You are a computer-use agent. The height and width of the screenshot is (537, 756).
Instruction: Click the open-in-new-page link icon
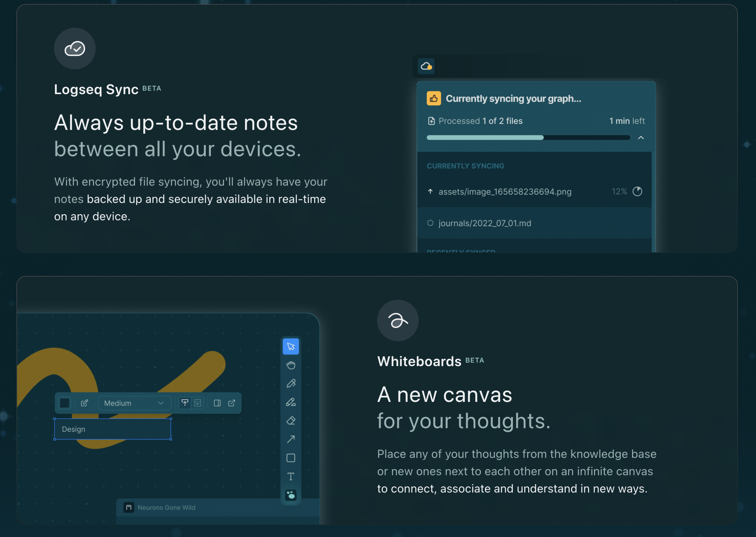coord(232,403)
